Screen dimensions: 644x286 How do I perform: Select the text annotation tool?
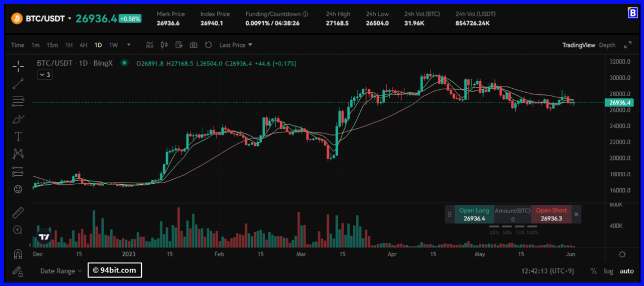(18, 136)
